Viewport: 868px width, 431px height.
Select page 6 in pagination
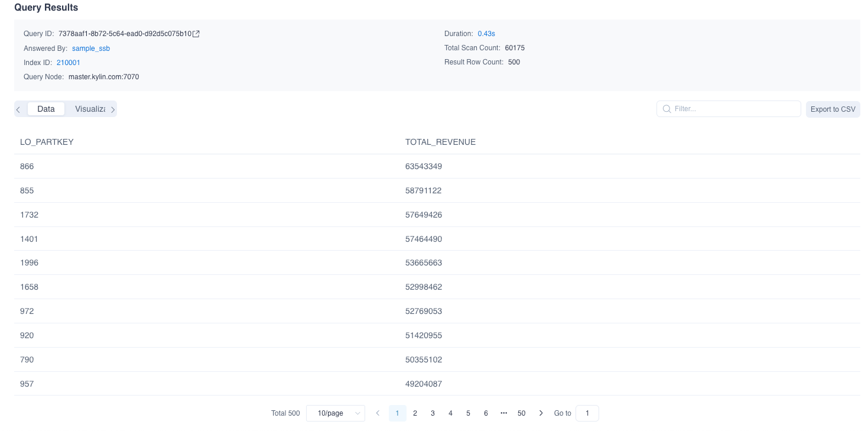pyautogui.click(x=486, y=413)
